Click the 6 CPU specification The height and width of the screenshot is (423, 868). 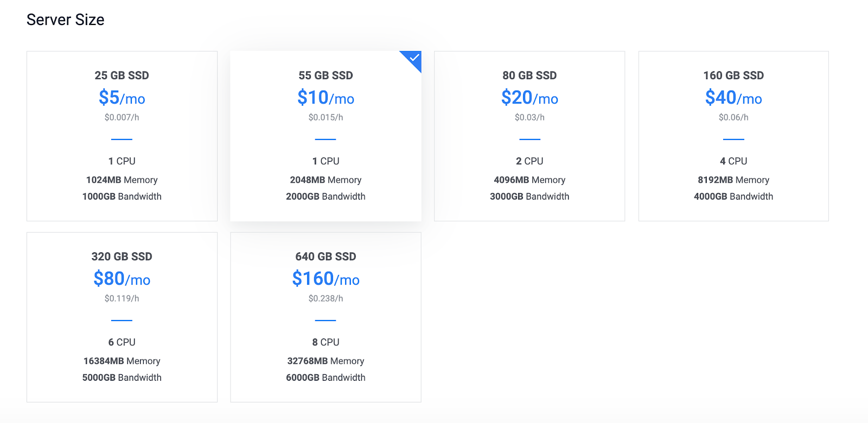pos(122,342)
